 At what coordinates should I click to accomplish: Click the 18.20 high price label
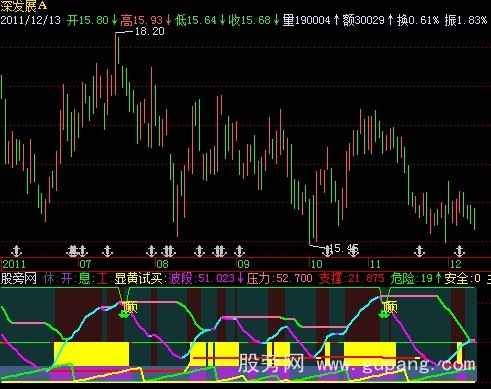149,32
